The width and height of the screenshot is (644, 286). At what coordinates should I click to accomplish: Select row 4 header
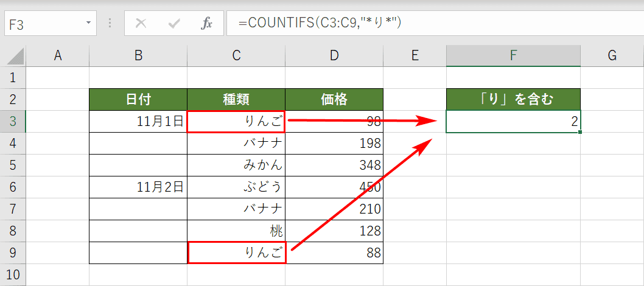point(13,143)
